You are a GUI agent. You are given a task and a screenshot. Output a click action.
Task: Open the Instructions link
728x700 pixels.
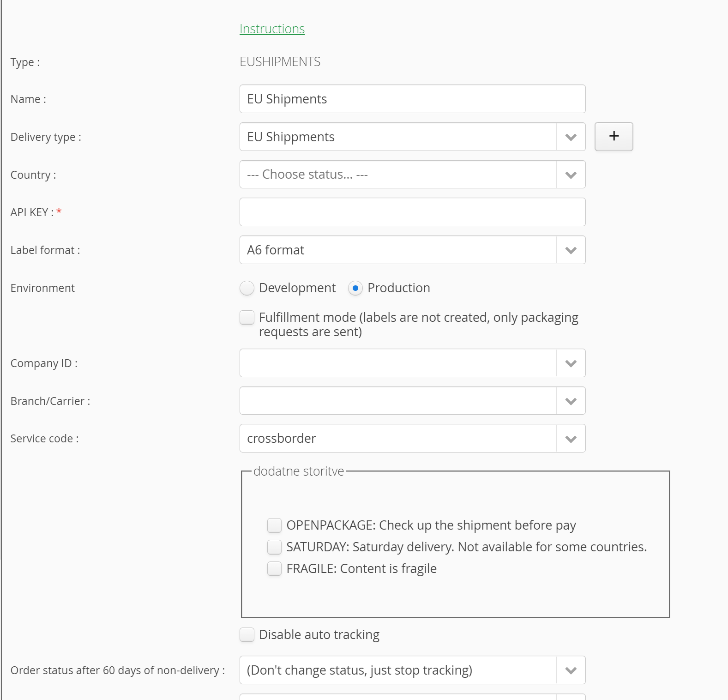272,29
